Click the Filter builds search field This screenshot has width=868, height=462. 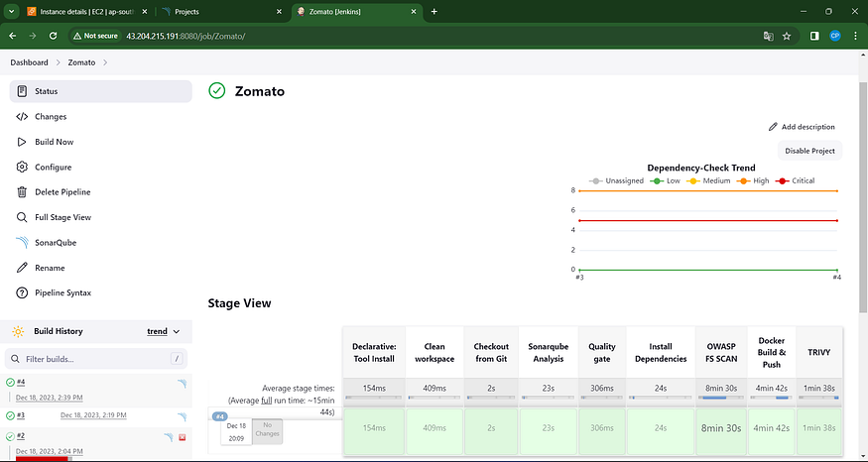(96, 359)
